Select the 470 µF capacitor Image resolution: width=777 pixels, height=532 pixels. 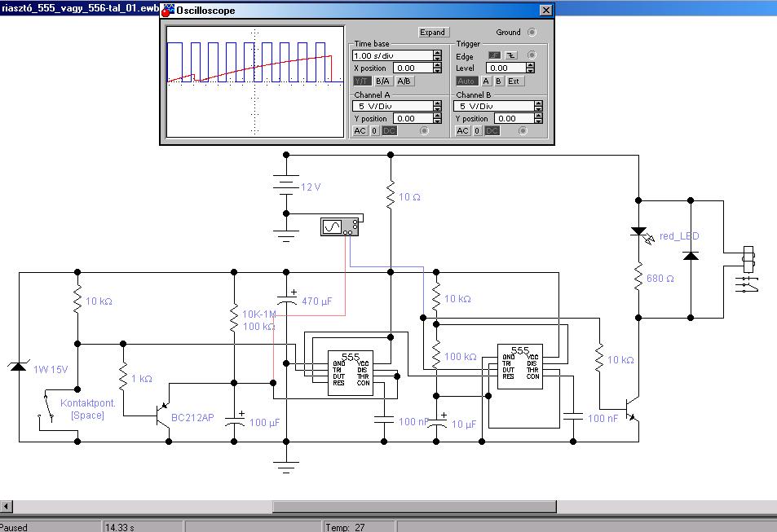pyautogui.click(x=286, y=299)
